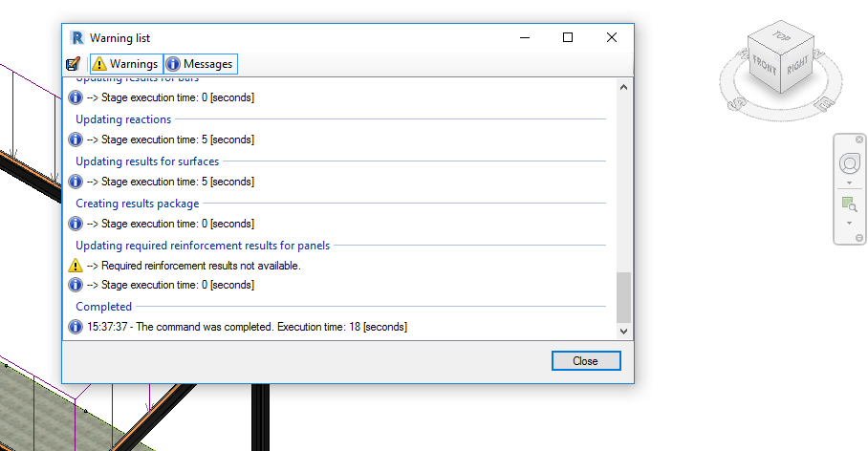Click the edit notes icon in Warning list toolbar

click(73, 64)
